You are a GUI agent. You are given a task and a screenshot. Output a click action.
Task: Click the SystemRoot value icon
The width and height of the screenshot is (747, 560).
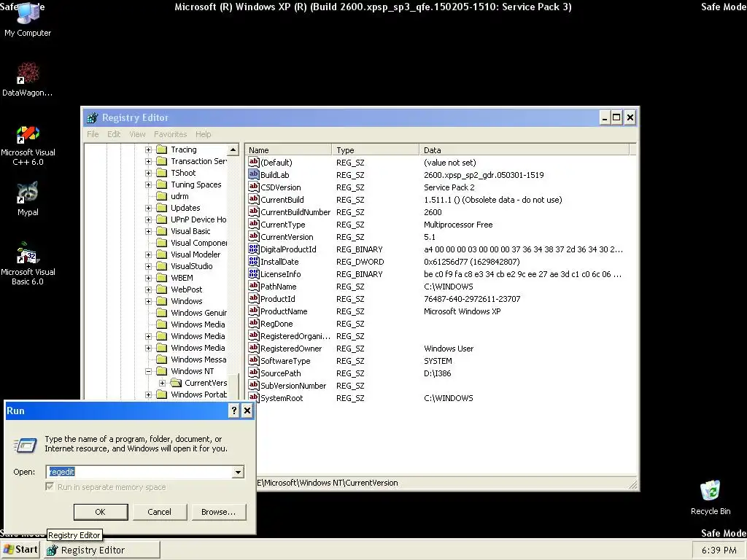(x=253, y=397)
